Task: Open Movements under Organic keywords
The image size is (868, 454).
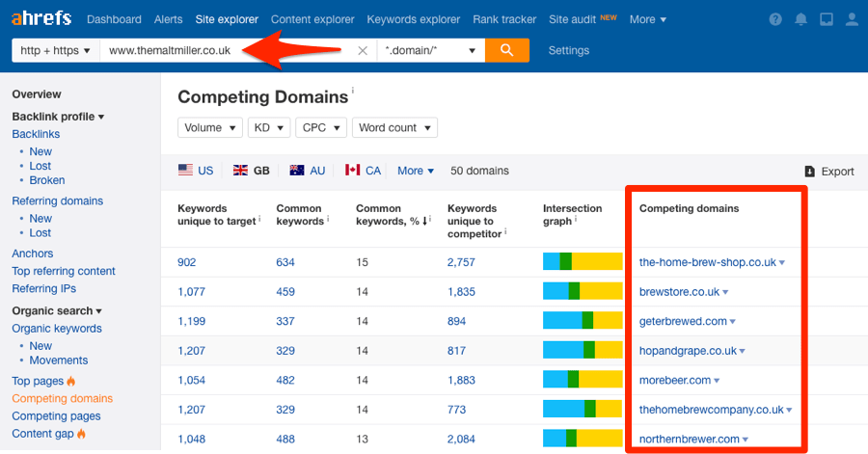Action: tap(59, 360)
